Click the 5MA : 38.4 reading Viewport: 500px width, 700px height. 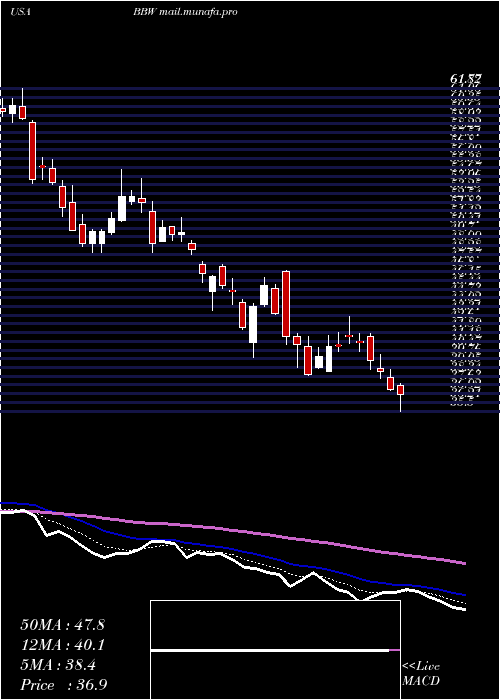[58, 665]
